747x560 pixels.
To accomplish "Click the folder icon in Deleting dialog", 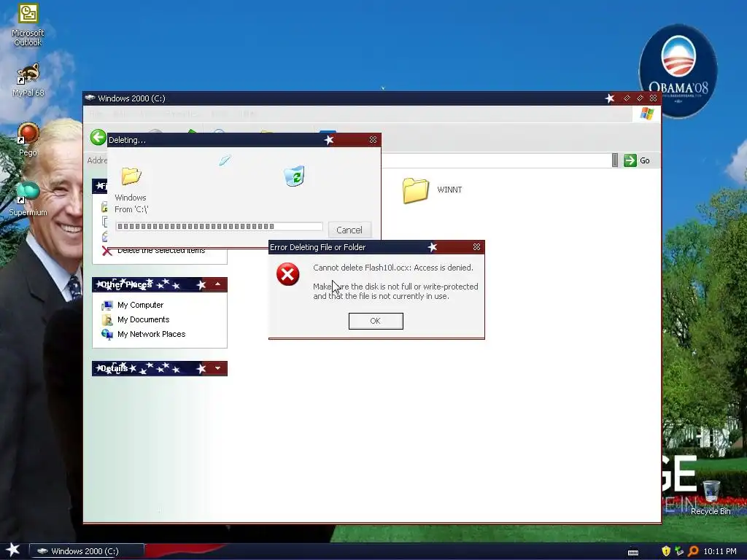I will [131, 176].
